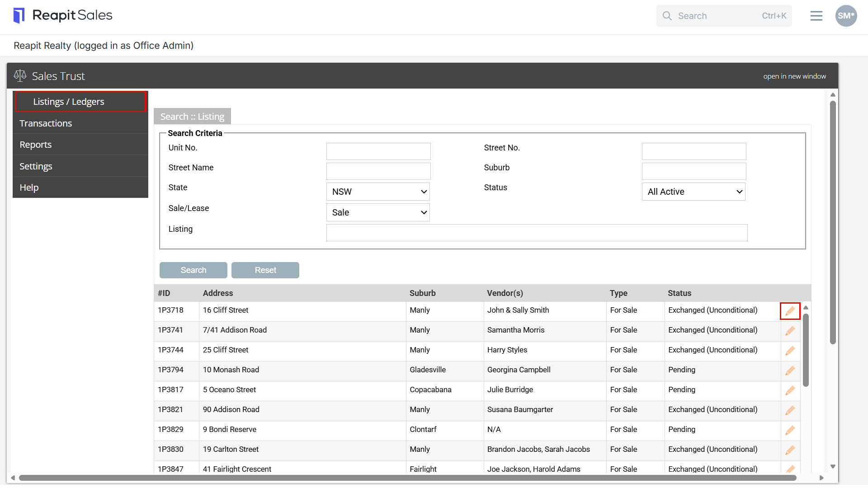This screenshot has width=868, height=488.
Task: Click the 1P3847 listing ID
Action: (x=170, y=469)
